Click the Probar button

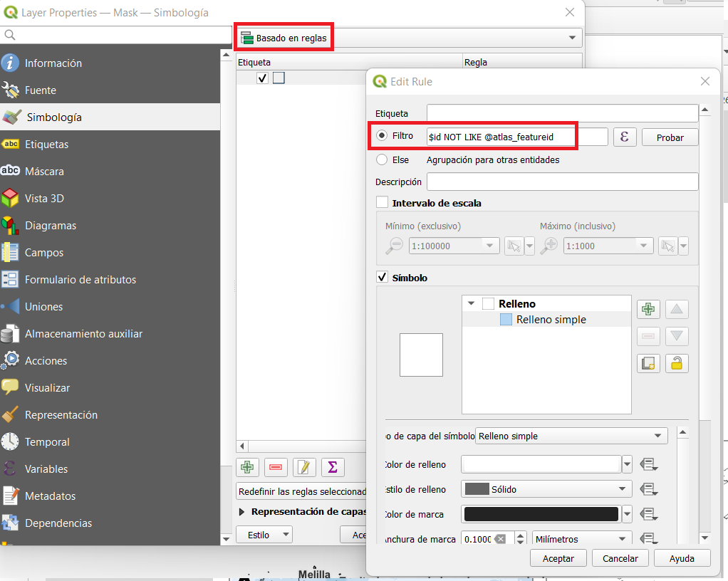(670, 137)
